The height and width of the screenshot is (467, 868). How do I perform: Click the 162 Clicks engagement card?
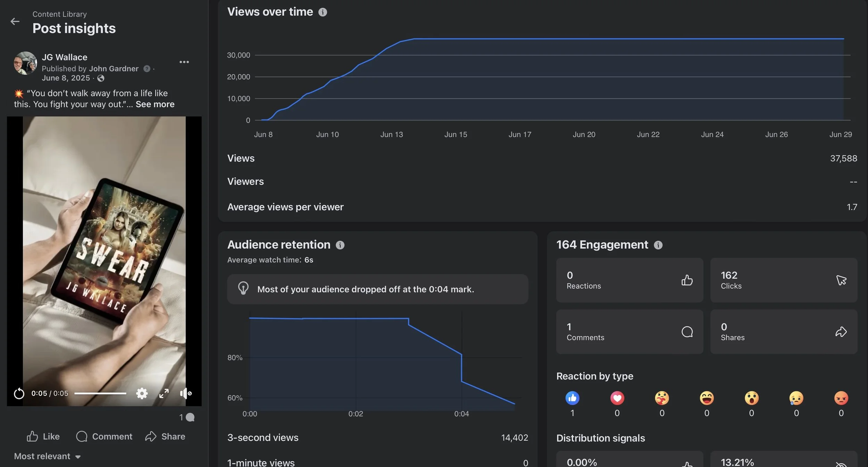pos(783,280)
